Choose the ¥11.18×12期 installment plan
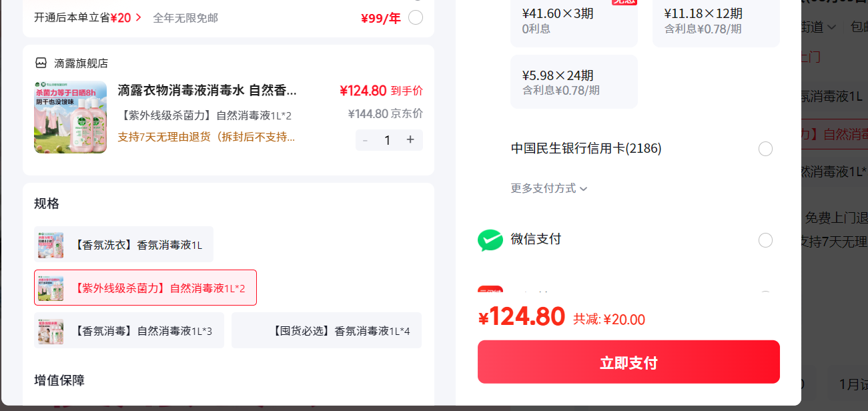Image resolution: width=868 pixels, height=411 pixels. (x=716, y=21)
